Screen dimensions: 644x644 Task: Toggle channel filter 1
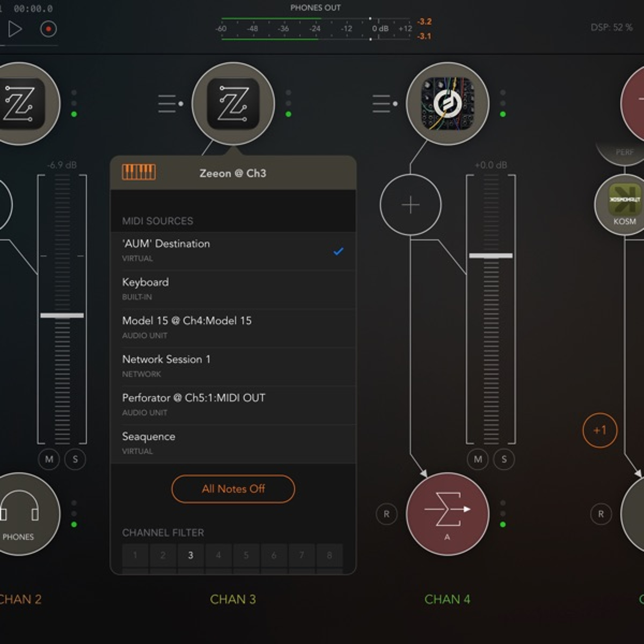135,555
